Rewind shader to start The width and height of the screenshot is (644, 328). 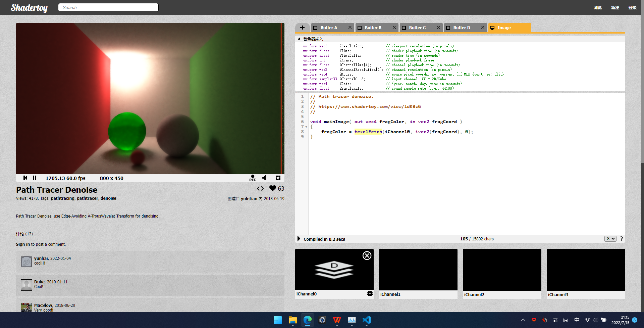pos(25,178)
